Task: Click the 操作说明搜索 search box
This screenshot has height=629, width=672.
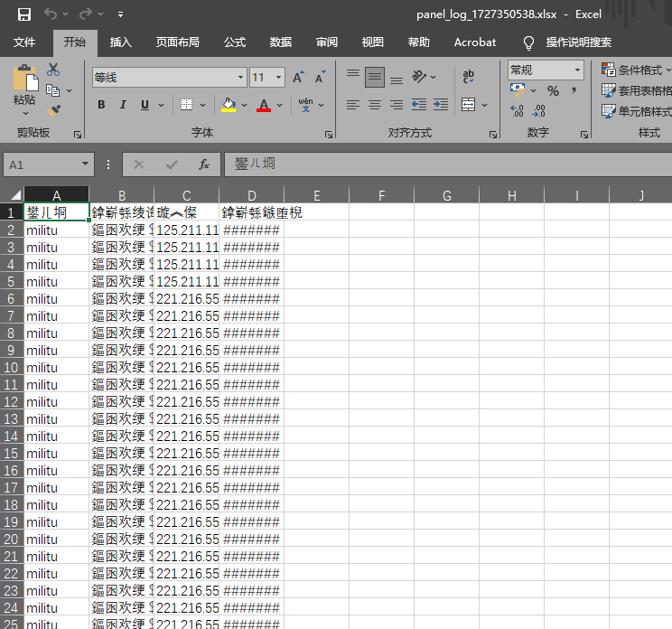Action: coord(578,42)
